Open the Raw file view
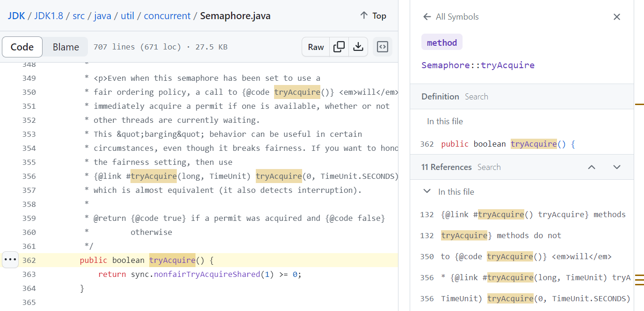644x311 pixels. [316, 47]
